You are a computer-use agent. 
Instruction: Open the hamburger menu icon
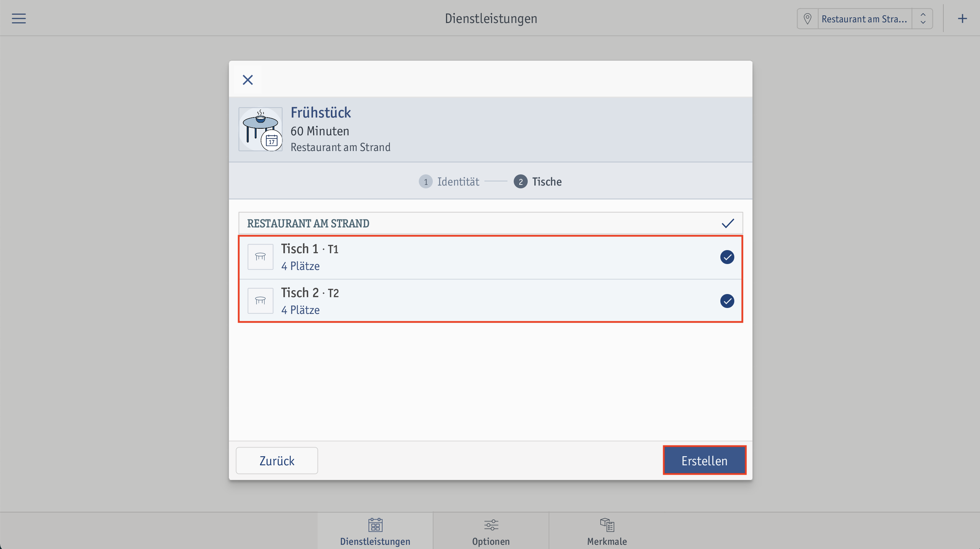tap(18, 18)
